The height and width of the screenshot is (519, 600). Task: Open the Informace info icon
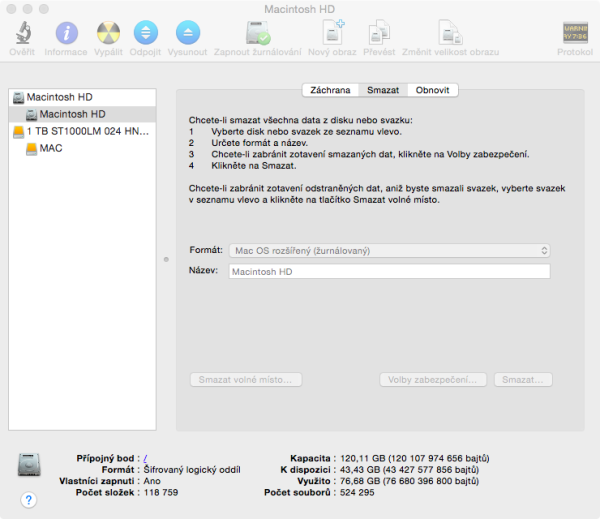(65, 34)
